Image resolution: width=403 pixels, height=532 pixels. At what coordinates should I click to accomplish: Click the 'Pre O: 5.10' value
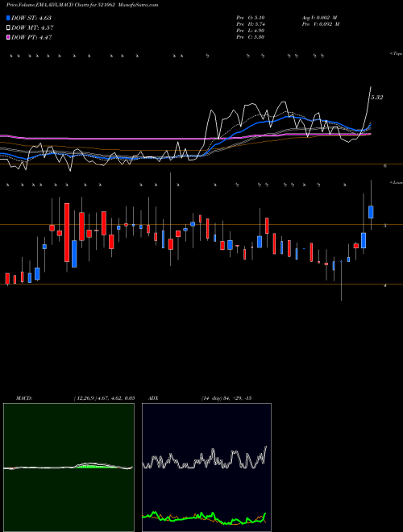click(x=251, y=18)
